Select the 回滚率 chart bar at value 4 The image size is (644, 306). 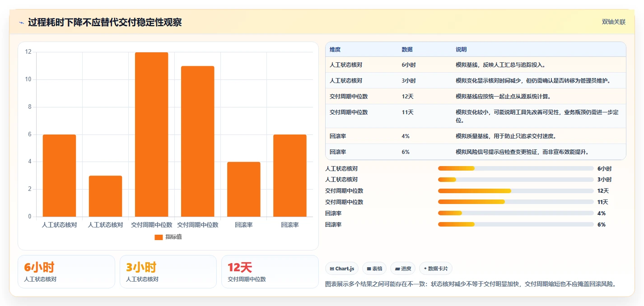click(x=243, y=189)
